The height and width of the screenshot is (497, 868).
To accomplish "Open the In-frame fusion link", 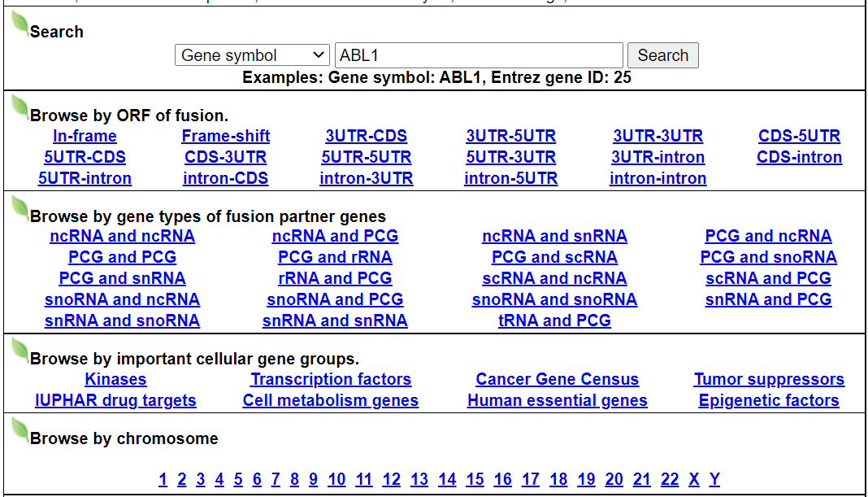I will coord(85,136).
